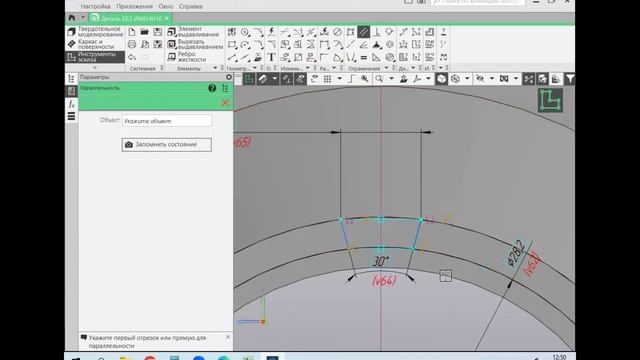Toggle the grid display icon
640x360 pixels.
[327, 79]
